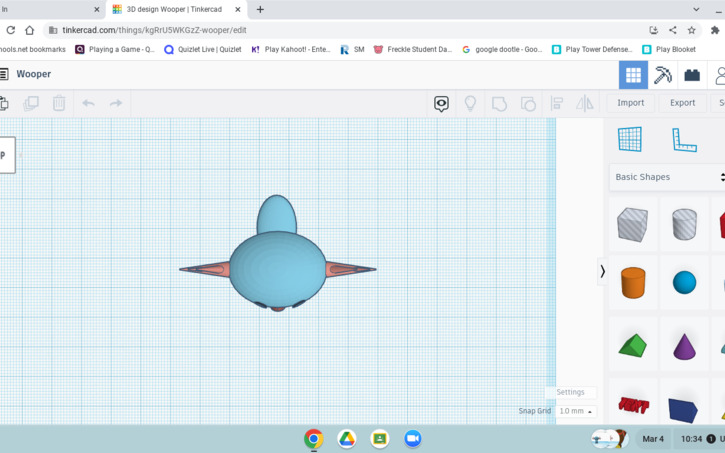The height and width of the screenshot is (453, 725).
Task: Click the Wooper design name
Action: pos(33,74)
